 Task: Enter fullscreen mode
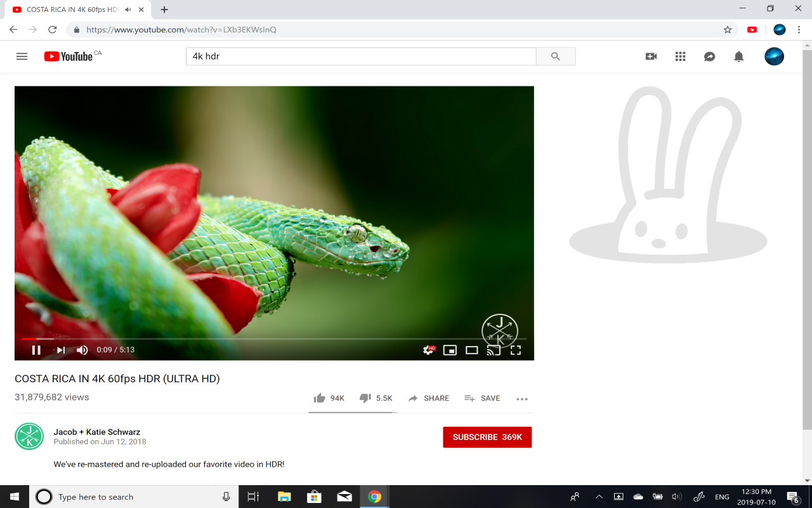(516, 349)
